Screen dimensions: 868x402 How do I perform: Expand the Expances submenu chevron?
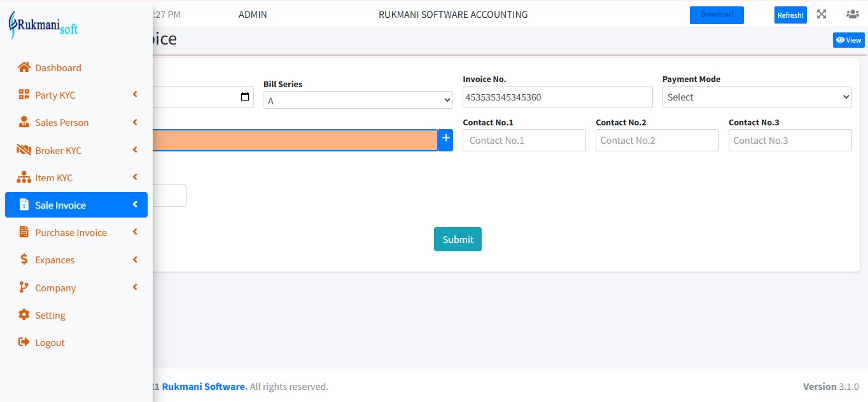[x=135, y=260]
